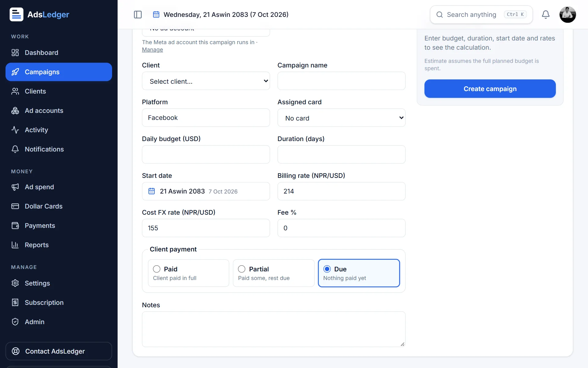
Task: Click the Clients people icon
Action: point(15,91)
